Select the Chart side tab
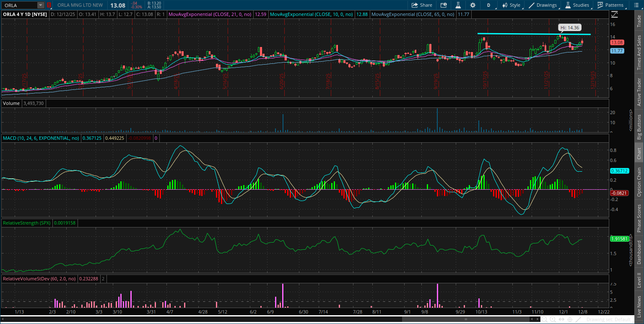The image size is (644, 324). click(x=639, y=153)
